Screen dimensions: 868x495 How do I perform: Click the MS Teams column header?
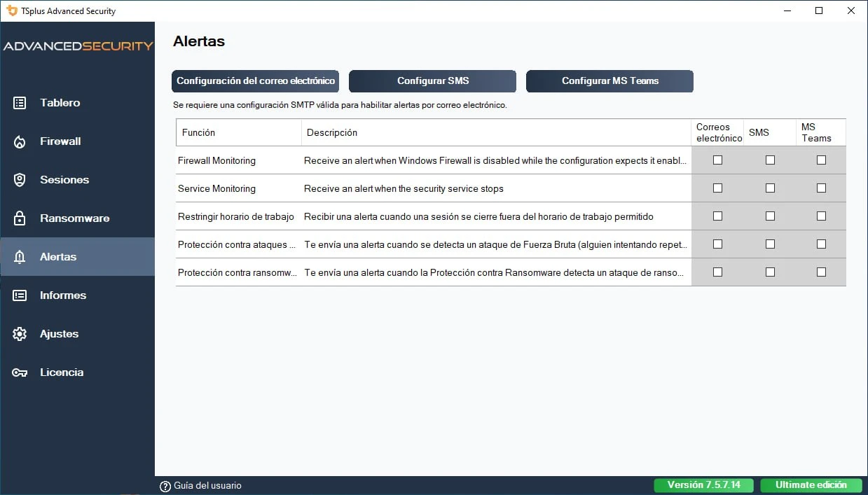tap(821, 132)
